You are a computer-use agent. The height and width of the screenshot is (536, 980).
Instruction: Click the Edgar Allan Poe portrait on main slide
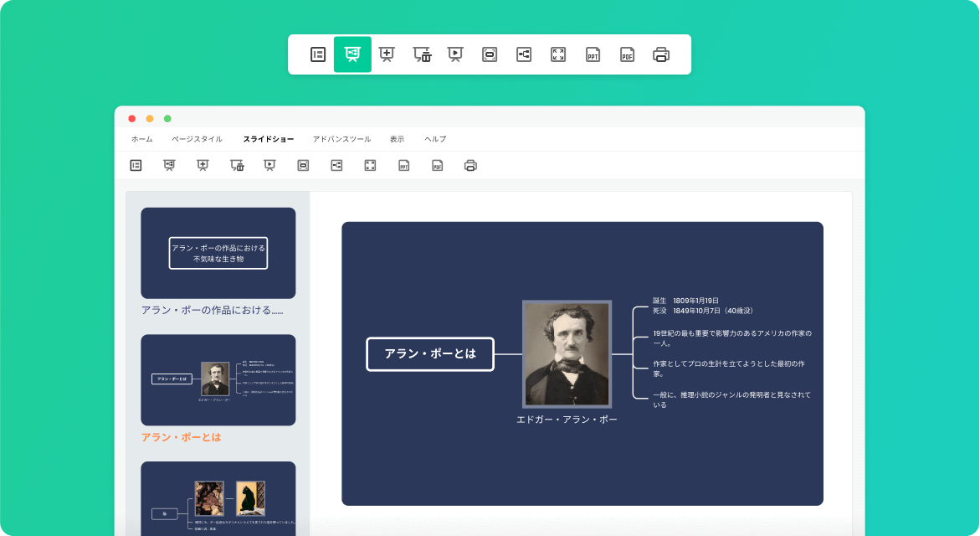coord(567,354)
